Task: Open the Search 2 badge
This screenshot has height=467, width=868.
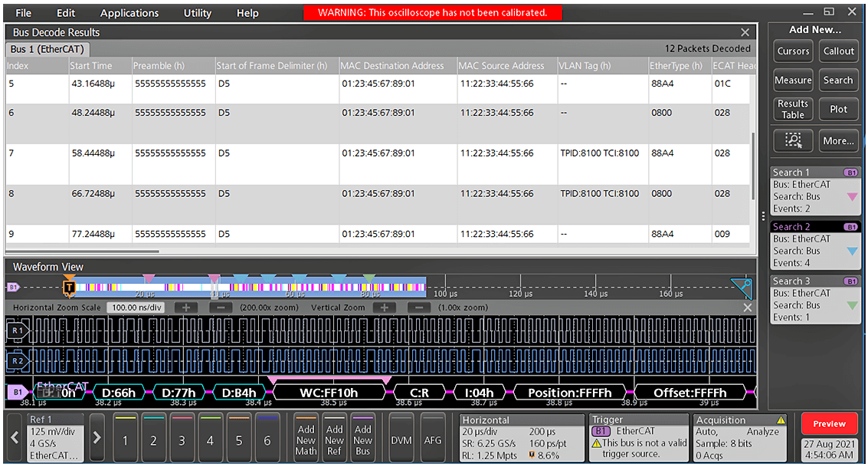Action: tap(815, 245)
